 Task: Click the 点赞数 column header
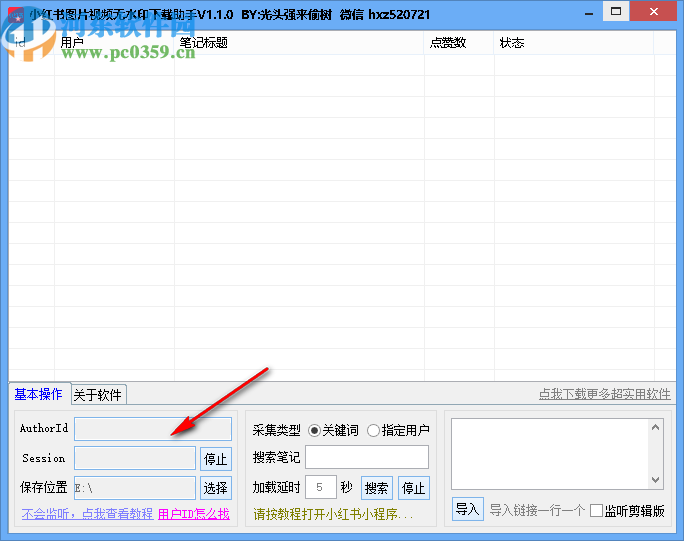459,43
